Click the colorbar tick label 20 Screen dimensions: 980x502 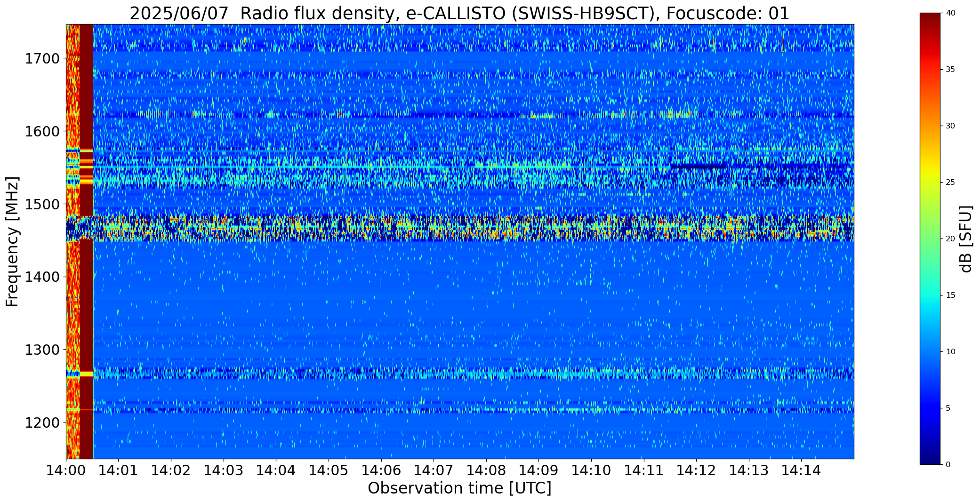(x=950, y=239)
